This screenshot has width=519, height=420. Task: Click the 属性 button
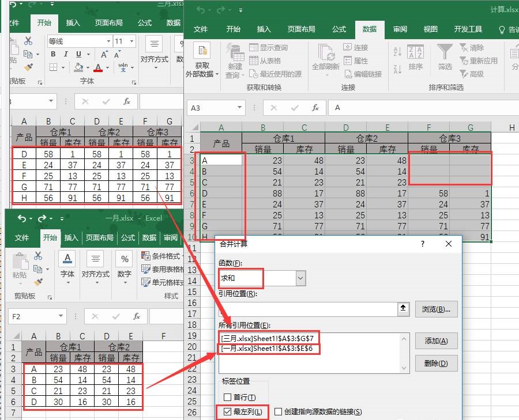tap(355, 60)
